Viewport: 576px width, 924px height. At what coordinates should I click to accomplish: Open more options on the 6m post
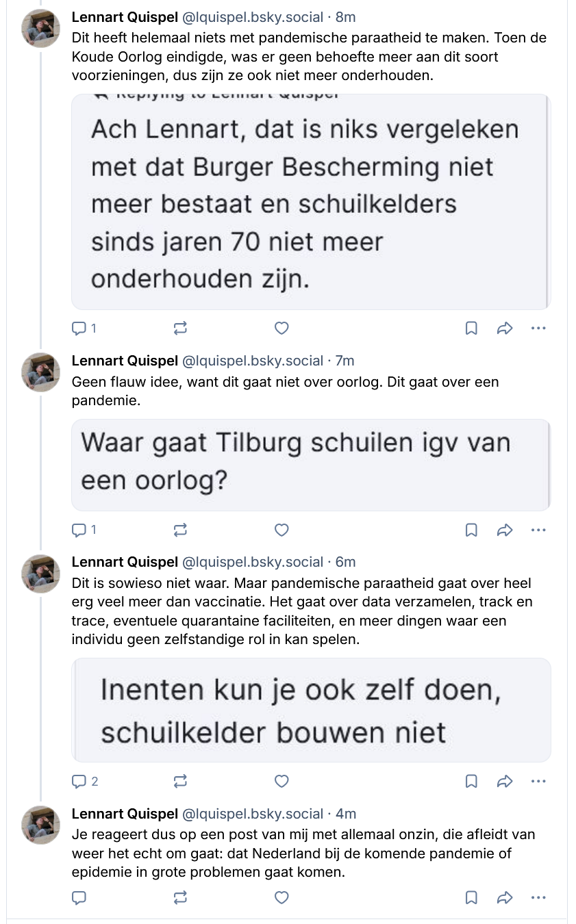coord(538,781)
